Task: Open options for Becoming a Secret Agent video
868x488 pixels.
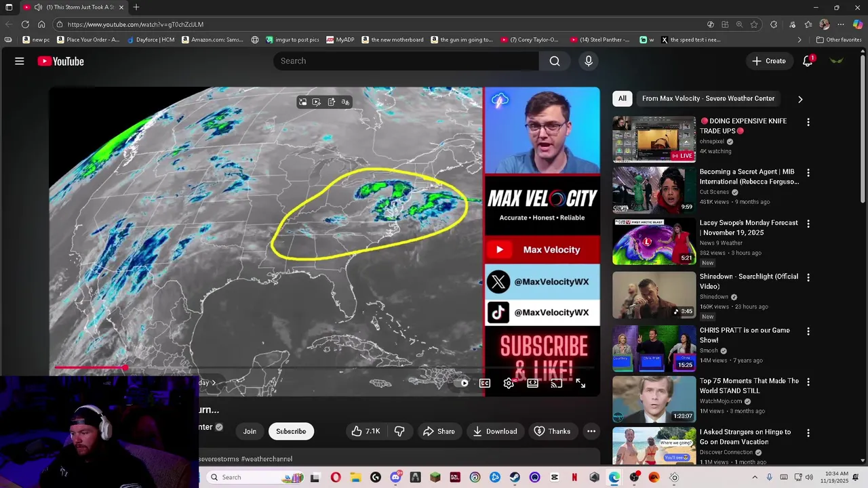Action: pyautogui.click(x=808, y=173)
